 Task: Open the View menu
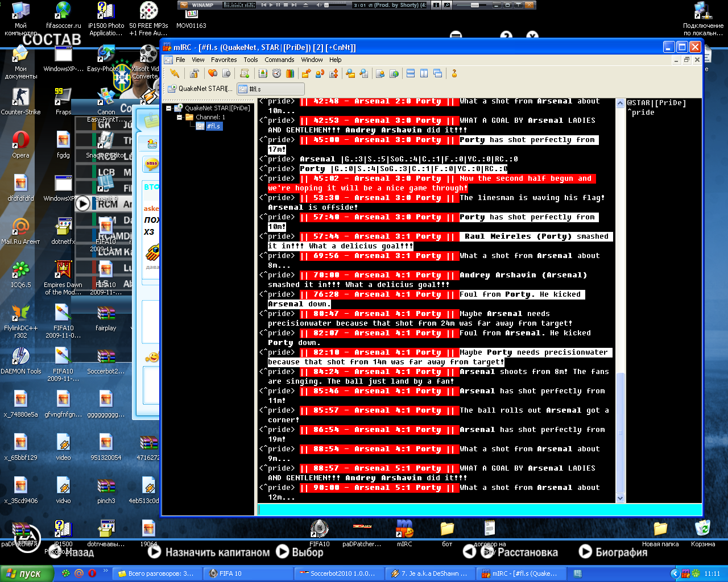[198, 60]
